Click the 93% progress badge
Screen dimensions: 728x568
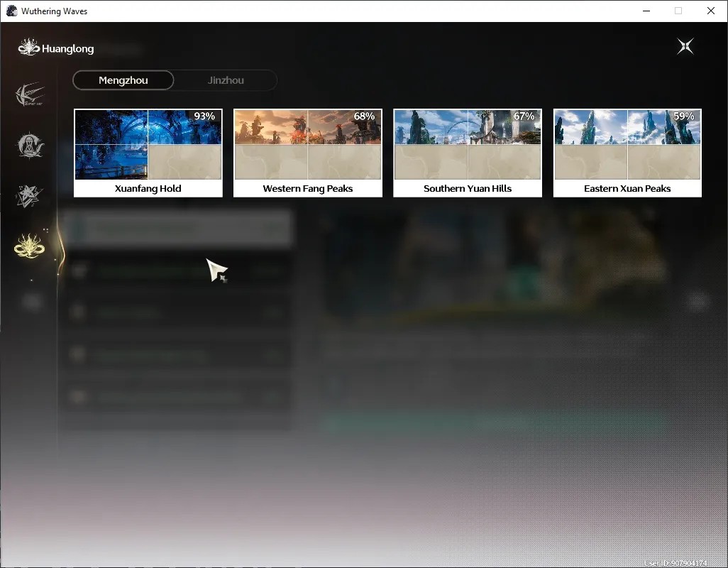(204, 116)
